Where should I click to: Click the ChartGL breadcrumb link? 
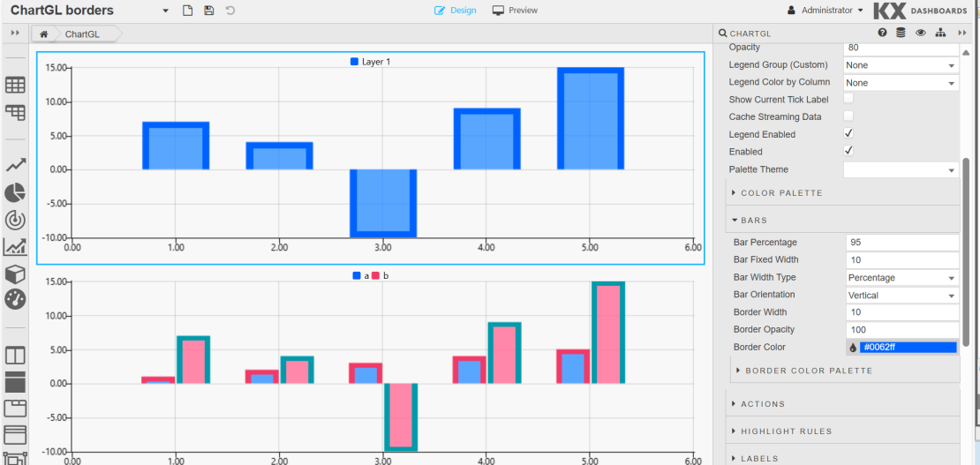tap(82, 34)
